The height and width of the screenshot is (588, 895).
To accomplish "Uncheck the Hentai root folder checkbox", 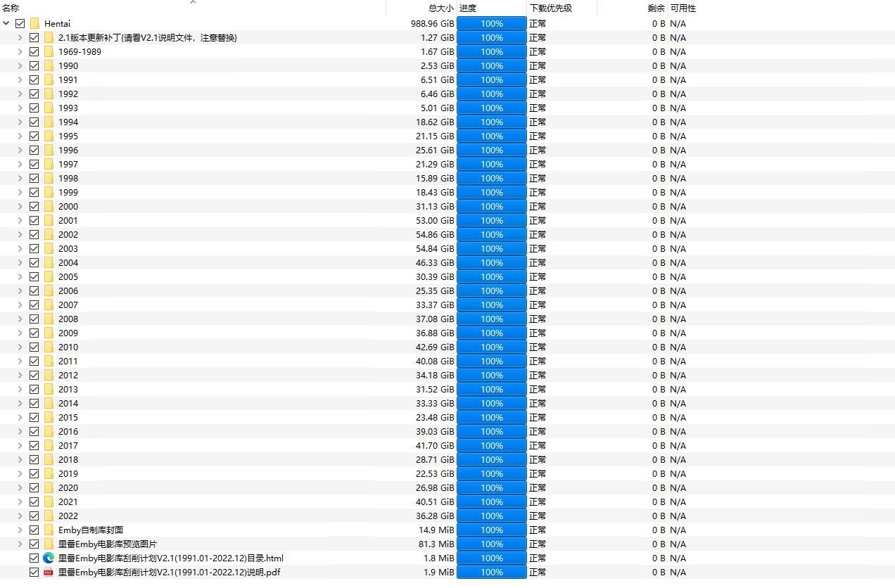I will [20, 23].
